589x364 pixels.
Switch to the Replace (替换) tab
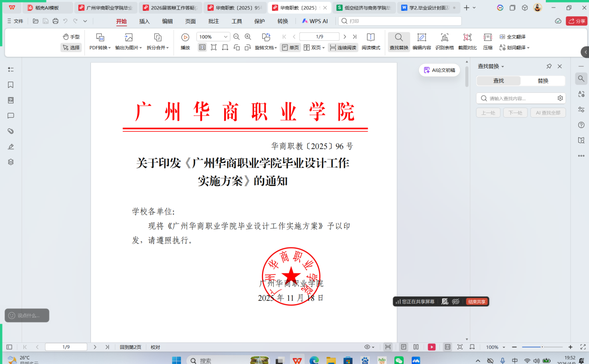click(x=543, y=81)
